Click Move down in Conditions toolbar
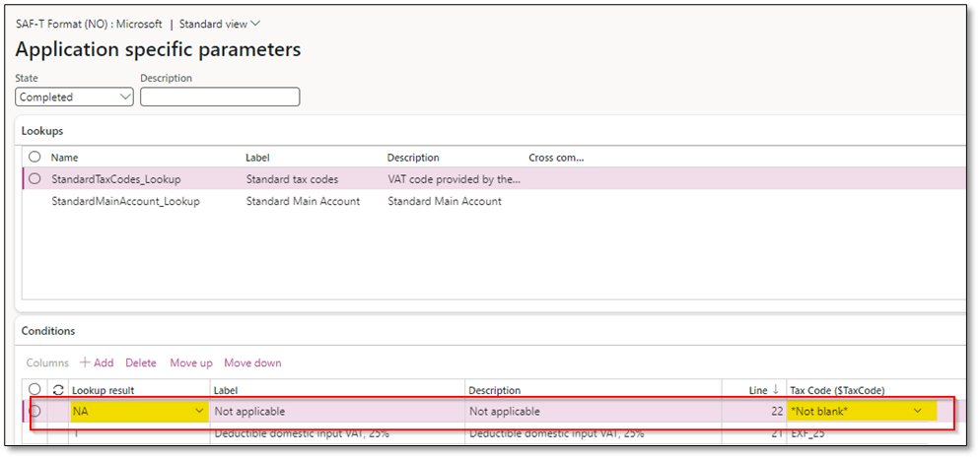 pos(252,363)
